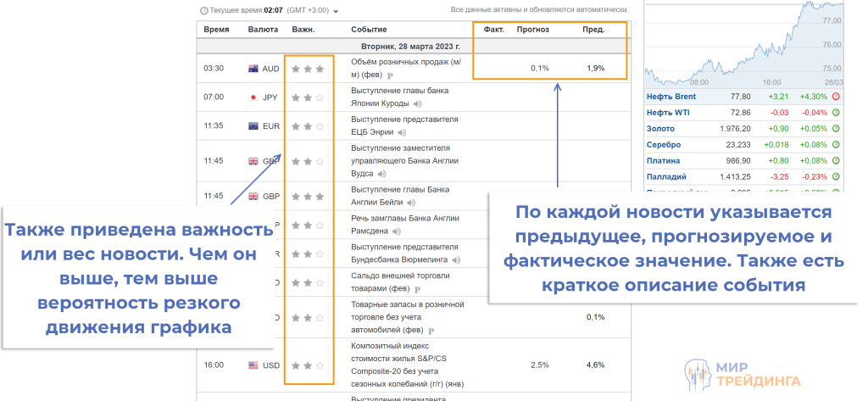Click the Валюта column header
The height and width of the screenshot is (401, 868).
tap(263, 30)
